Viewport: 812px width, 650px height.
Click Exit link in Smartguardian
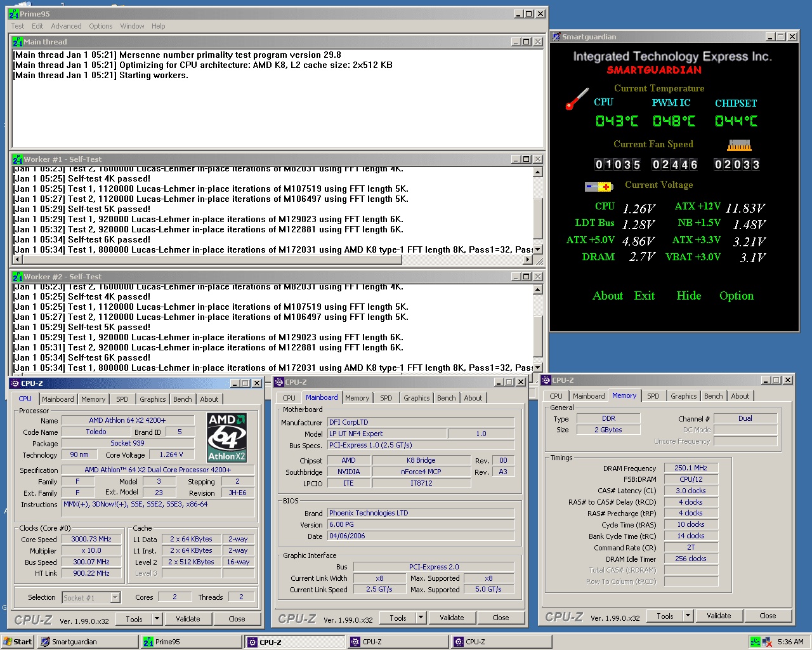click(x=644, y=296)
